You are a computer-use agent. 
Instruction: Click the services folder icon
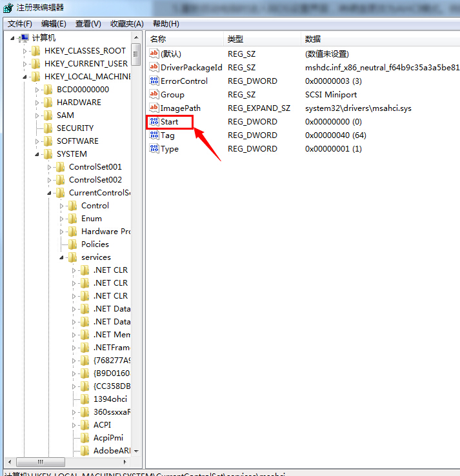point(72,257)
